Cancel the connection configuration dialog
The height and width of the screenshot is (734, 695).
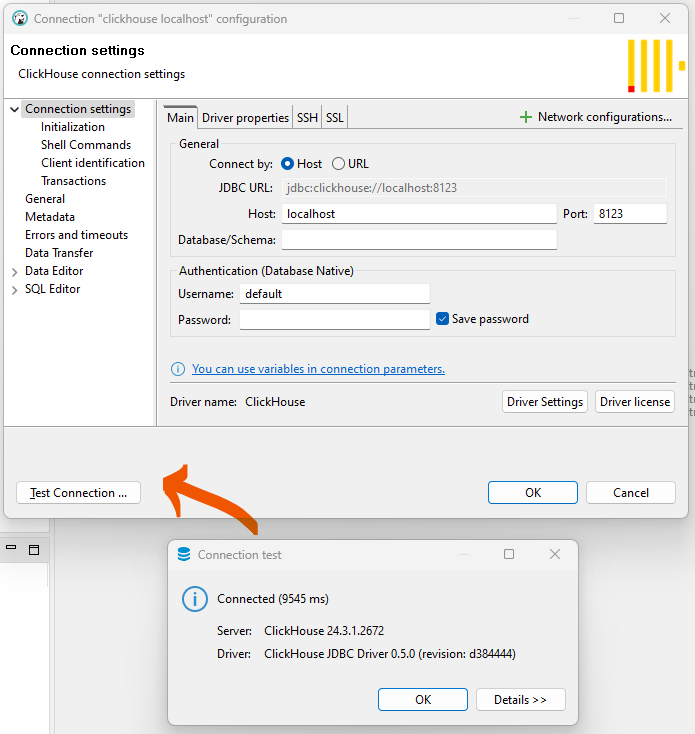point(630,492)
